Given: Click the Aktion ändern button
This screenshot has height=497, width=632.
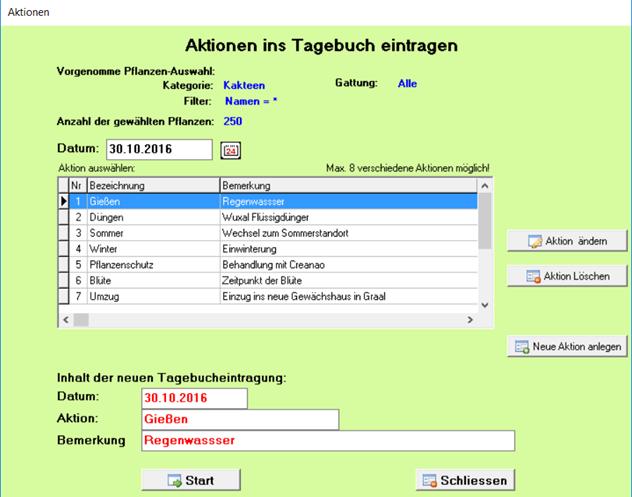Looking at the screenshot, I should (x=567, y=241).
